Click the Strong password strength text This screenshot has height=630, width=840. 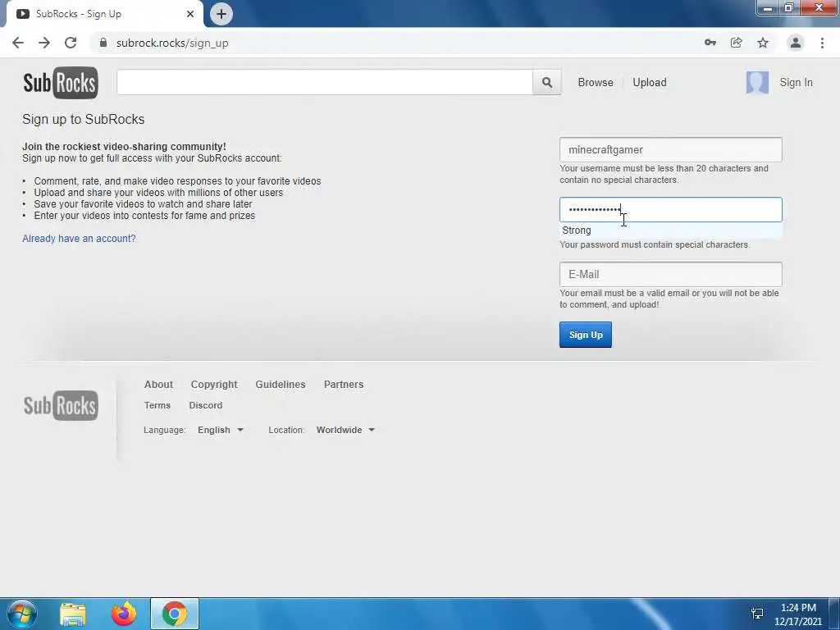577,231
